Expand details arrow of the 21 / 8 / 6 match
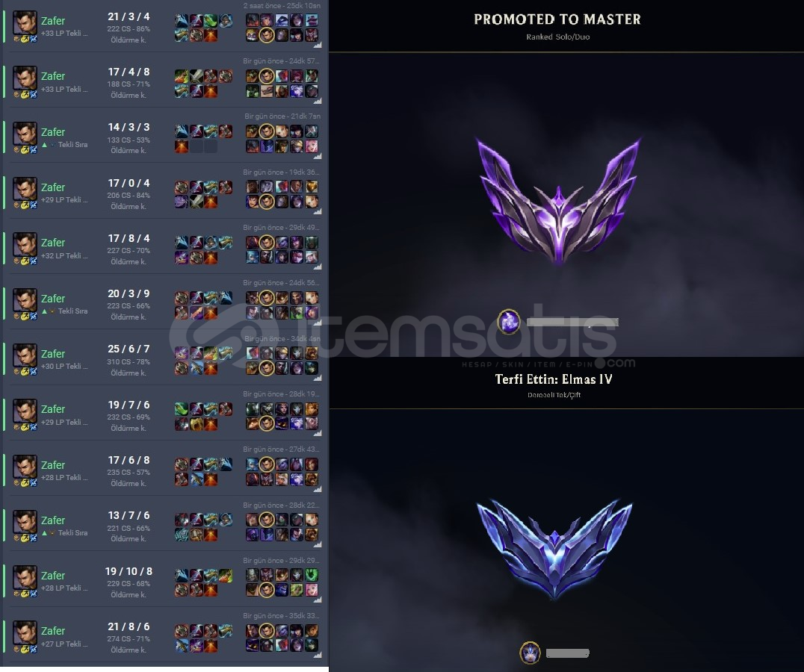Screen dimensions: 804x672 [x=318, y=655]
